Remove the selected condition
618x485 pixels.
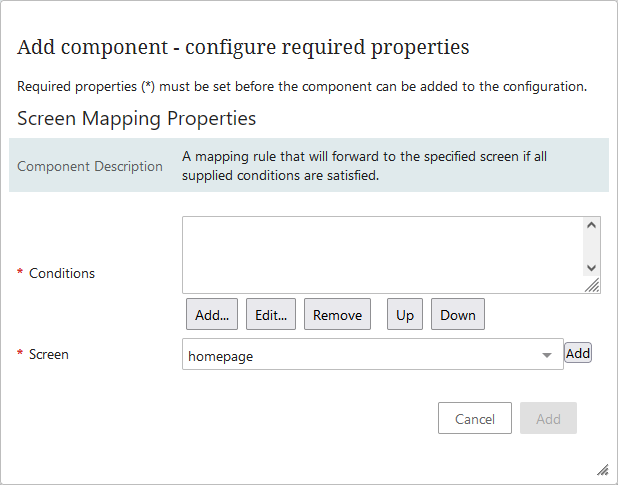pyautogui.click(x=337, y=315)
